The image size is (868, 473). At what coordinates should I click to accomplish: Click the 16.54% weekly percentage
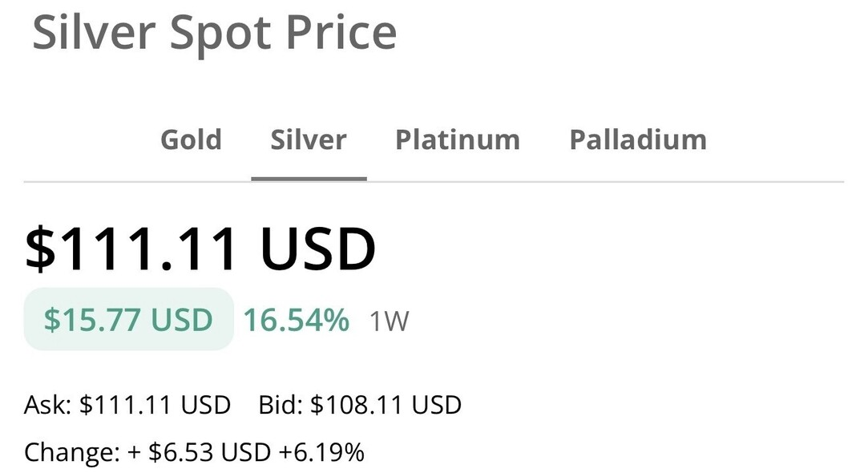click(x=296, y=321)
